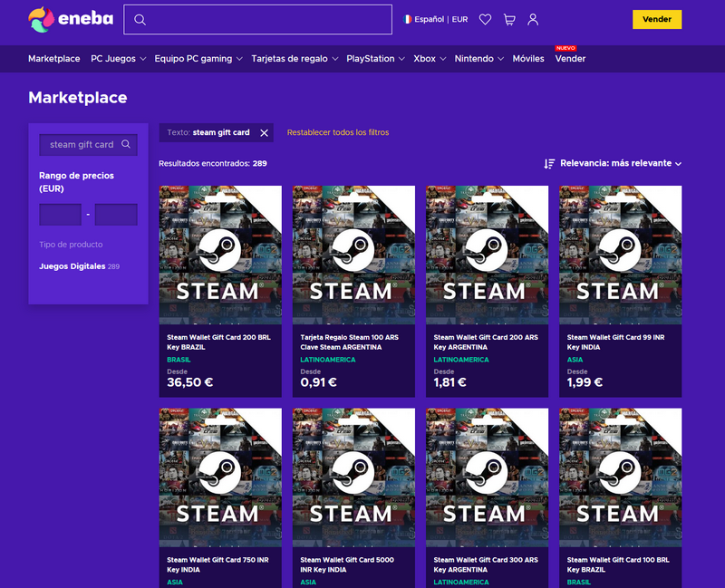Select Juegos Digitales product type filter
This screenshot has width=725, height=588.
(x=79, y=266)
